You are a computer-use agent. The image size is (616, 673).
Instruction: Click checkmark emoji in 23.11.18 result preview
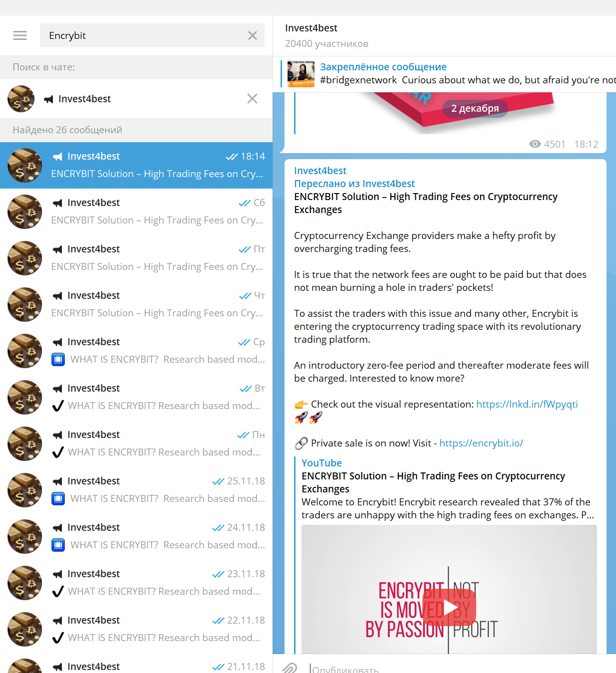coord(58,591)
